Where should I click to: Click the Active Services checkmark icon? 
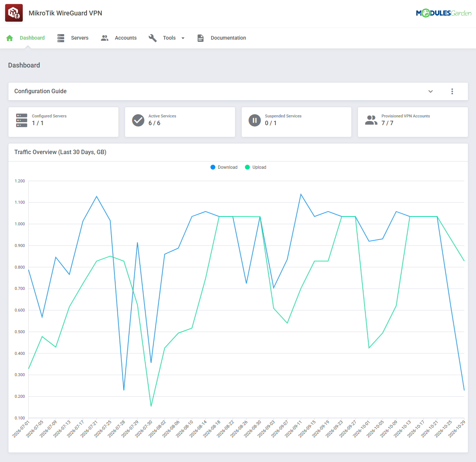[x=138, y=120]
